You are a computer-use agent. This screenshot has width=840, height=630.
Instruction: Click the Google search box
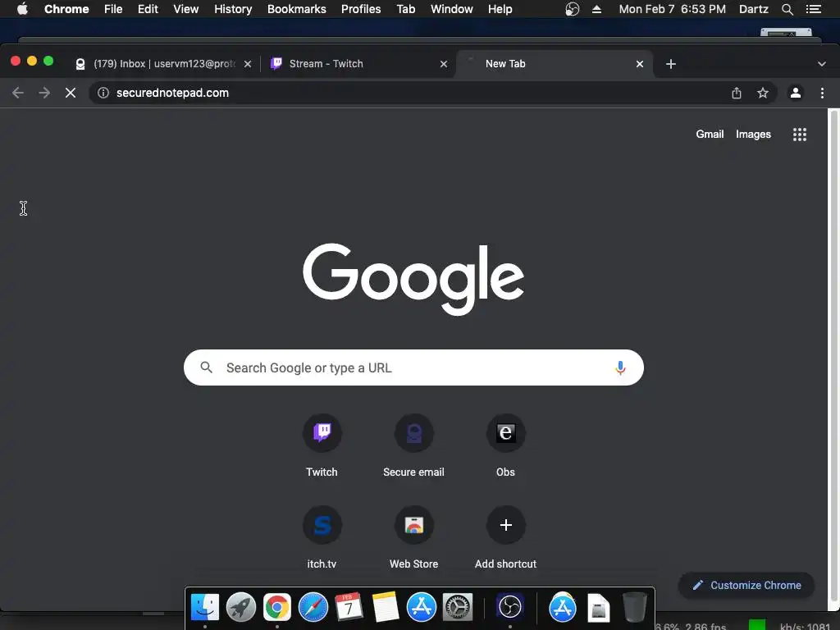point(413,367)
